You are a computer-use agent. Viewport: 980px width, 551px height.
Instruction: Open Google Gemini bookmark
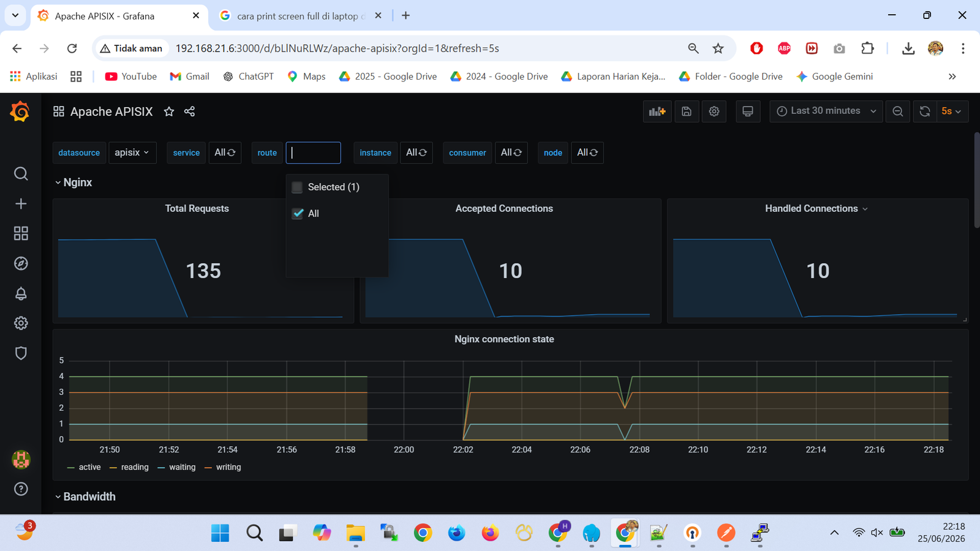coord(834,77)
